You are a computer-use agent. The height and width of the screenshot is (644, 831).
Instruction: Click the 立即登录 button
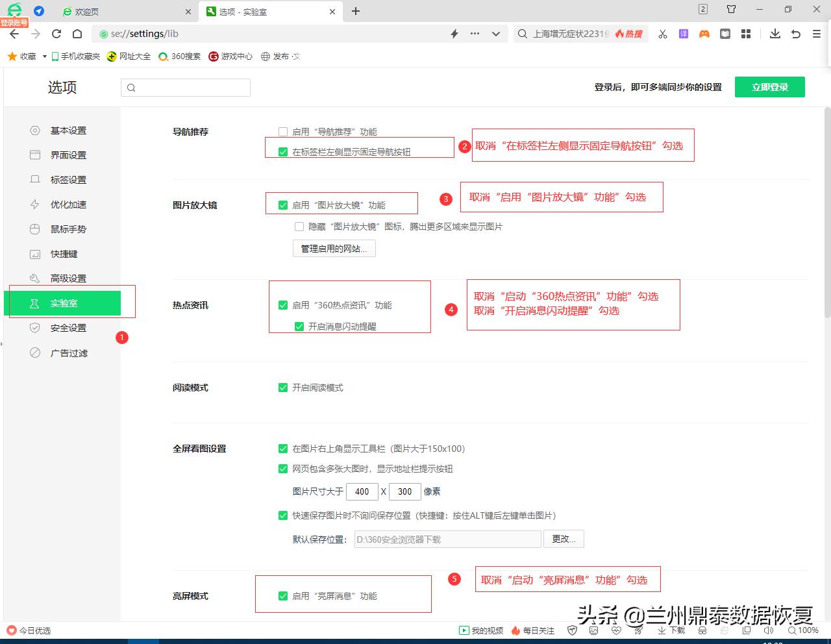pyautogui.click(x=769, y=86)
